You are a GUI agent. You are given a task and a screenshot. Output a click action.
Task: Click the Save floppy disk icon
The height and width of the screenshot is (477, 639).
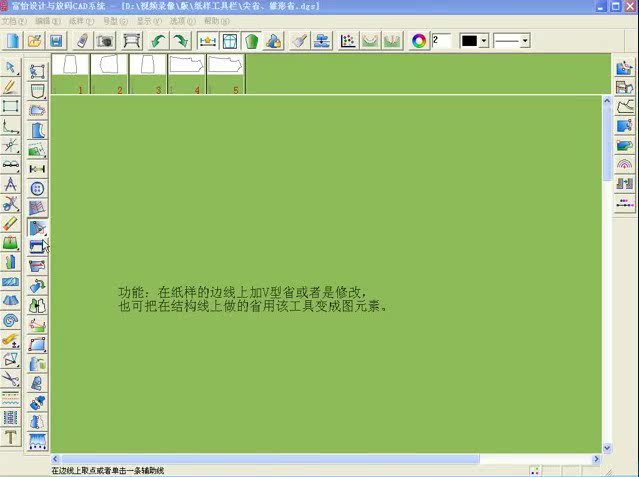tap(56, 41)
